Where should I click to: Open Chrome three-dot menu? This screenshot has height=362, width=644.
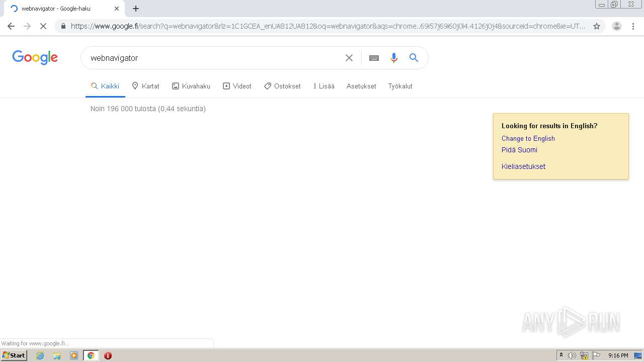click(633, 26)
